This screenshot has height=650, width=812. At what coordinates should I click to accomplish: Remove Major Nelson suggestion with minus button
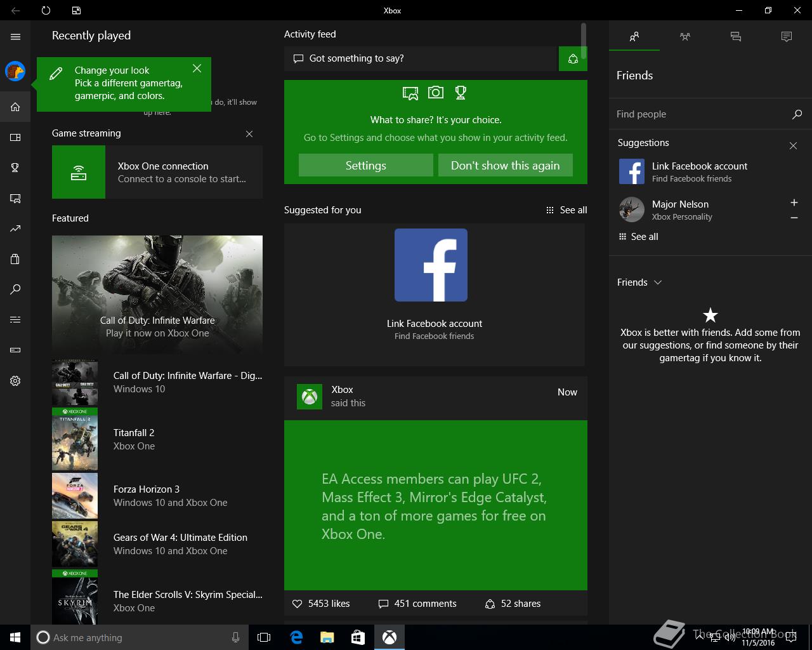(x=794, y=218)
